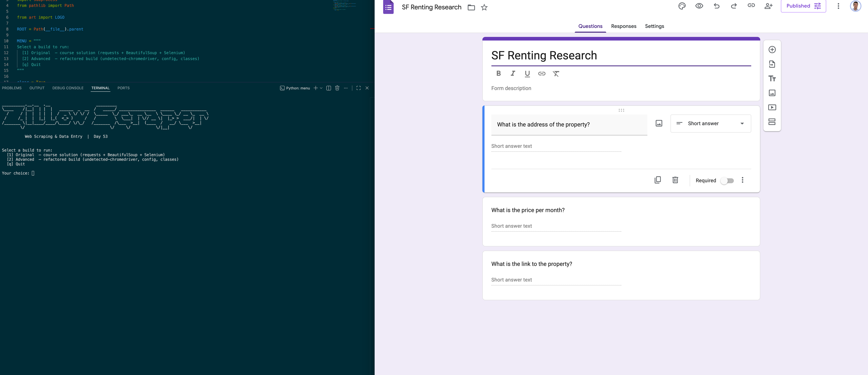Copy the responder link

[x=751, y=5]
